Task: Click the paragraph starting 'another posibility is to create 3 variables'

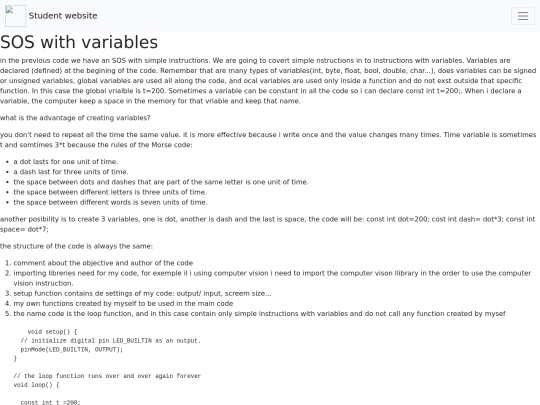Action: click(268, 224)
